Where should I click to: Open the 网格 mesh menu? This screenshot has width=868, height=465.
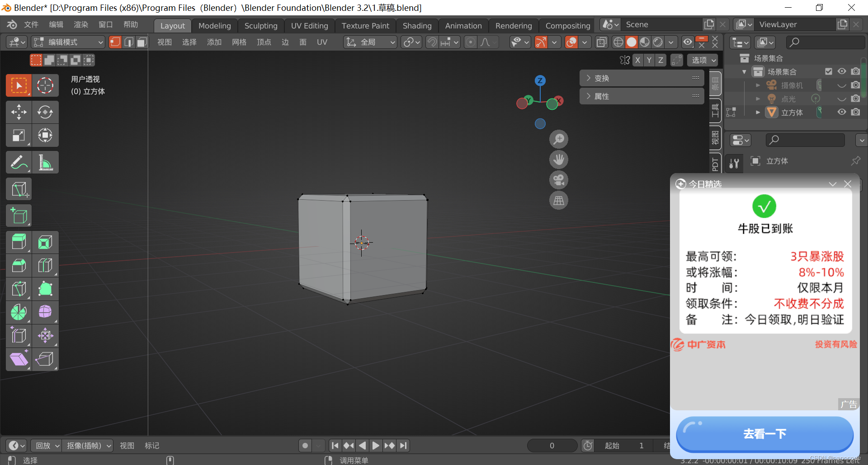coord(239,42)
